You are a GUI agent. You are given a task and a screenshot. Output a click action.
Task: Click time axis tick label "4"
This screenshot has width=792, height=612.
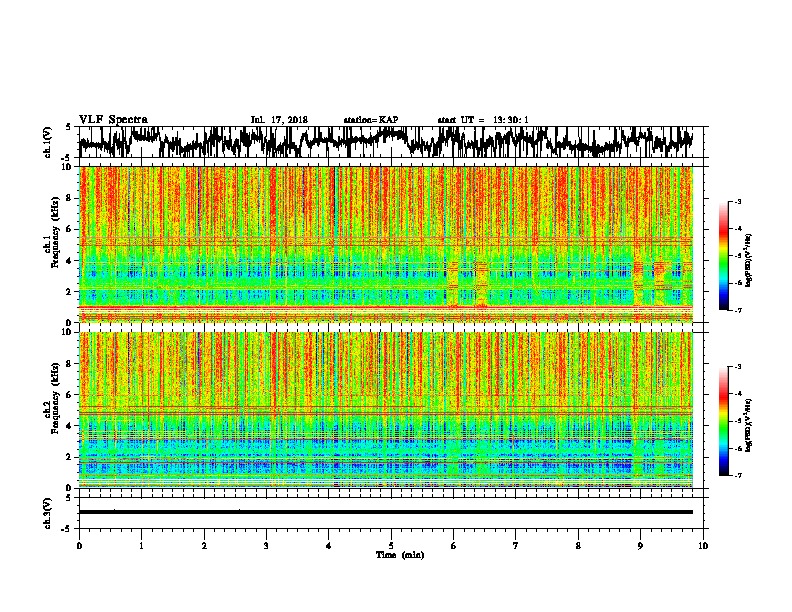pyautogui.click(x=329, y=546)
